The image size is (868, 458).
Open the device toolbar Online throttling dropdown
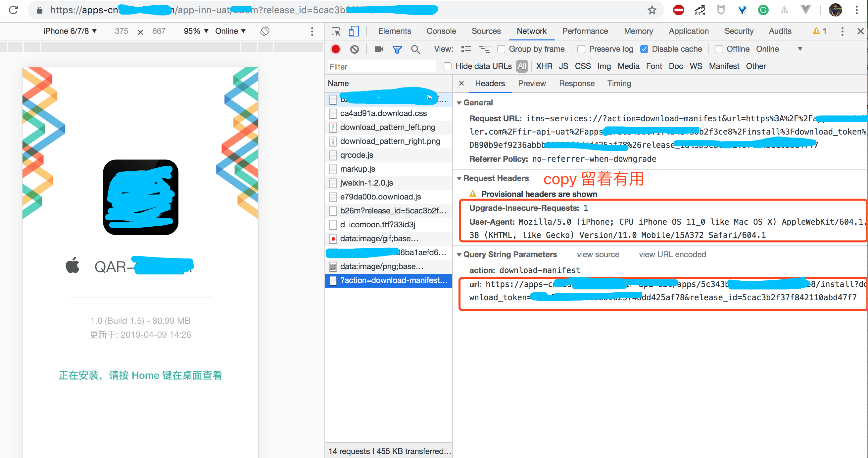pos(230,31)
